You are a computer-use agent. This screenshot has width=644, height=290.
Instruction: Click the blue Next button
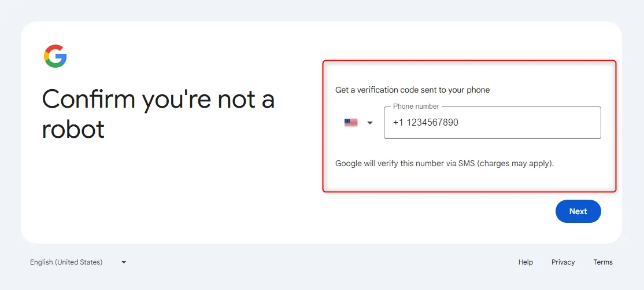[578, 211]
